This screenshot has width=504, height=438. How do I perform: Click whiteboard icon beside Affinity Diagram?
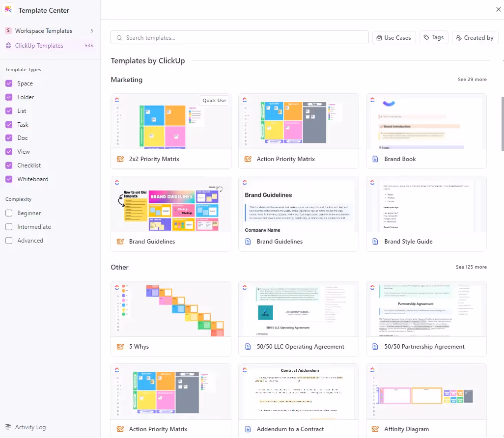pos(376,429)
